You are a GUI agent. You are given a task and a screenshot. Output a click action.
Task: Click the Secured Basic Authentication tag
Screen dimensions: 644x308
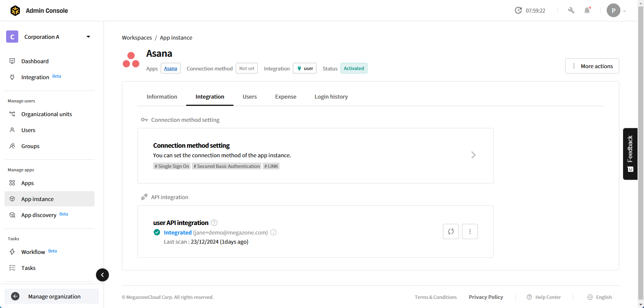pyautogui.click(x=227, y=166)
